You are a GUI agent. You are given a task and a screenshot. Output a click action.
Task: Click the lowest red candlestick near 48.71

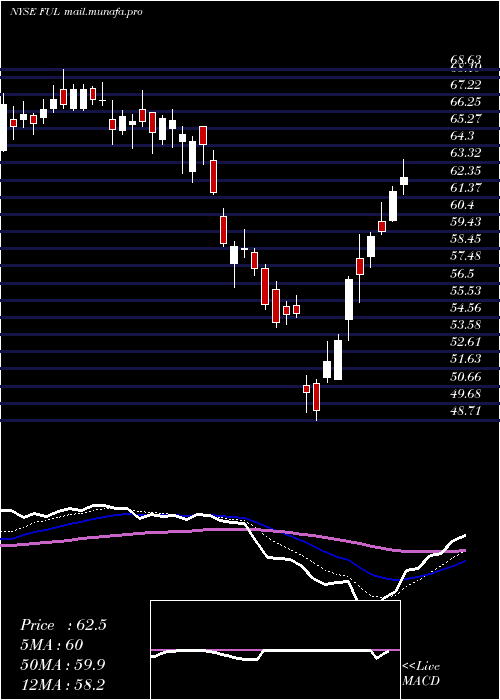(317, 397)
